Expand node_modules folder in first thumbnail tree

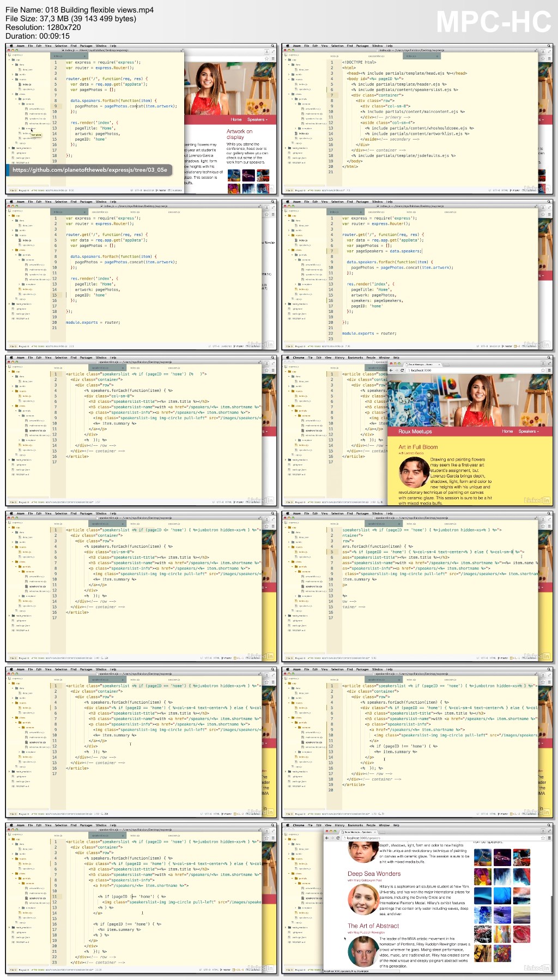pyautogui.click(x=9, y=148)
